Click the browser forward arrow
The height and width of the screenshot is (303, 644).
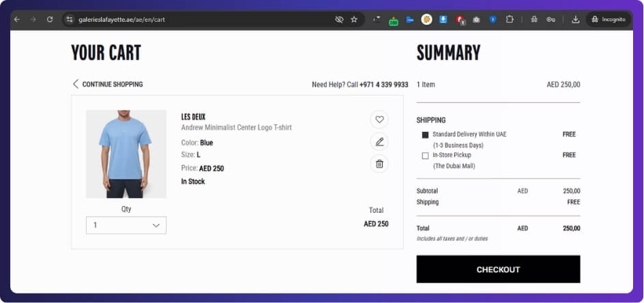tap(33, 19)
